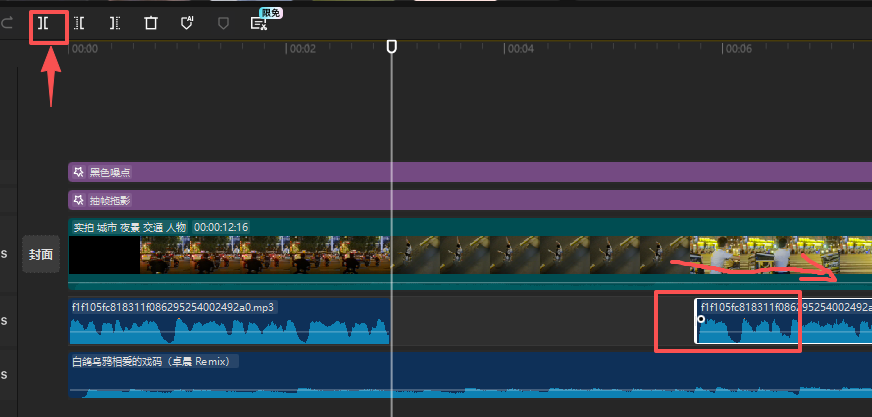Screen dimensions: 872x417
Task: Click the 封面 cover button
Action: tap(40, 255)
